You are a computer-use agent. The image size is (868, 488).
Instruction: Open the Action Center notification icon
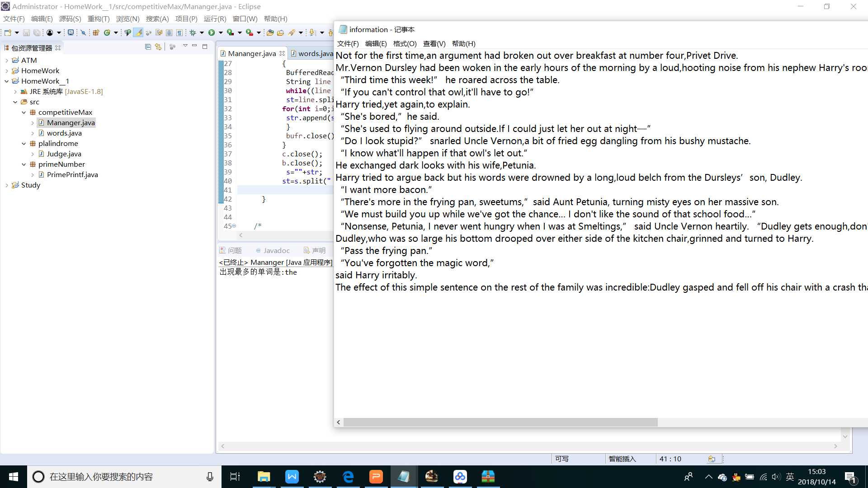(x=850, y=477)
